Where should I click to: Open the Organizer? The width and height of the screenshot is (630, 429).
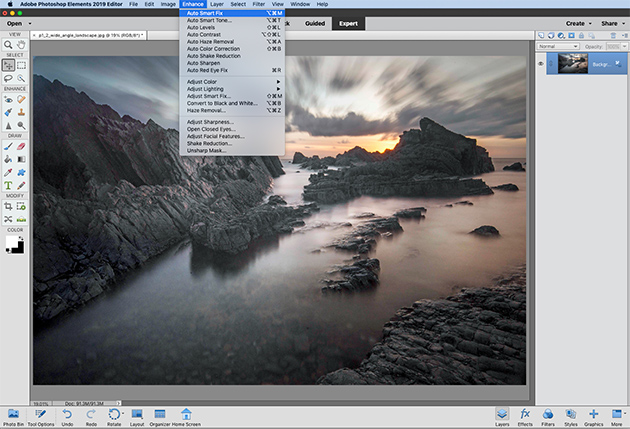coord(160,417)
